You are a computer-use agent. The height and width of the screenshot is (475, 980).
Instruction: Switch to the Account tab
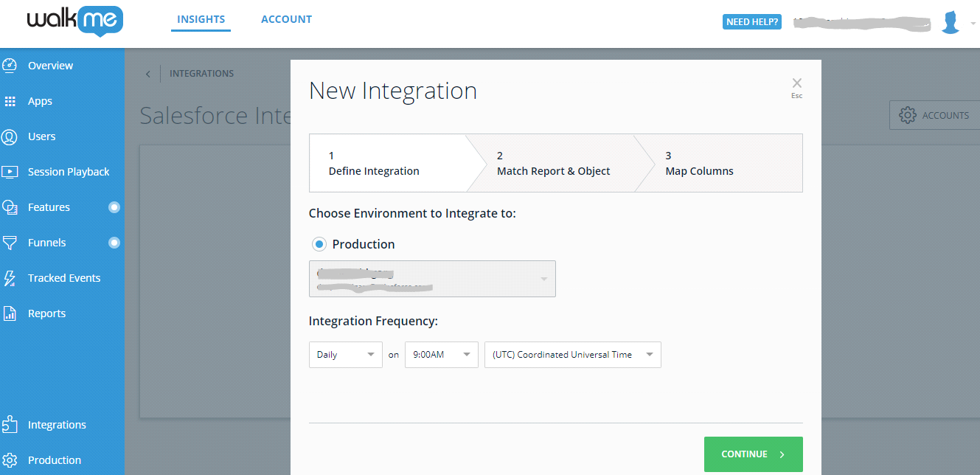point(286,19)
